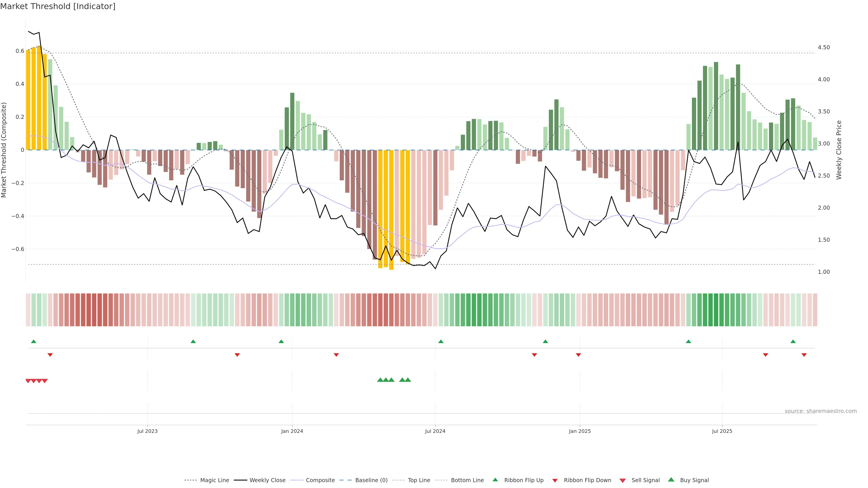Toggle the Top Line legend item
The image size is (868, 488).
click(x=419, y=480)
